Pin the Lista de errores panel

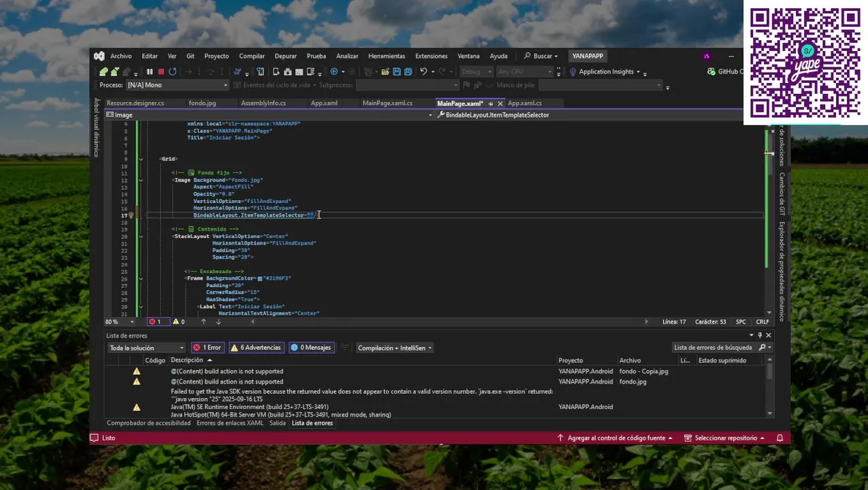click(760, 336)
